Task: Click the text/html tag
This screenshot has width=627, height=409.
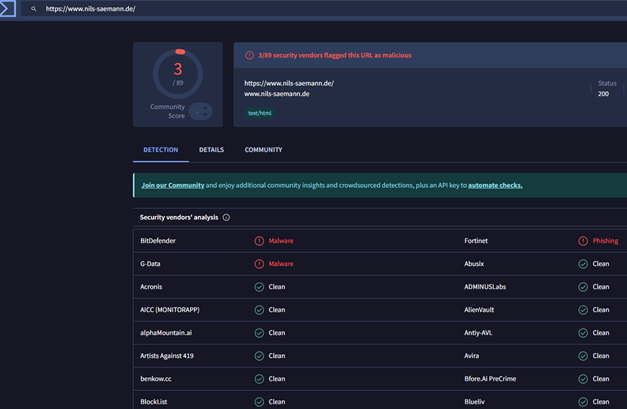Action: pos(260,113)
